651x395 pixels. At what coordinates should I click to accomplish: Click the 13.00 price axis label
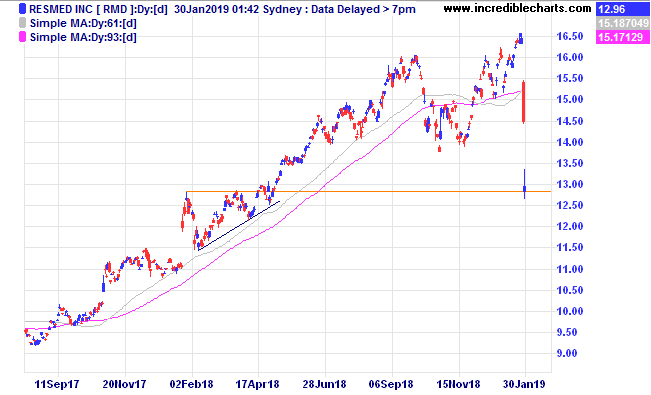[x=570, y=184]
